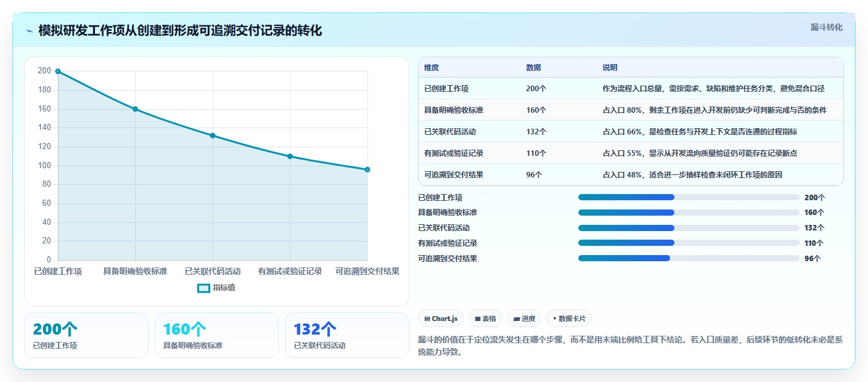Image resolution: width=868 pixels, height=382 pixels.
Task: Click the description starting 作为流程入口总量
Action: [x=714, y=89]
